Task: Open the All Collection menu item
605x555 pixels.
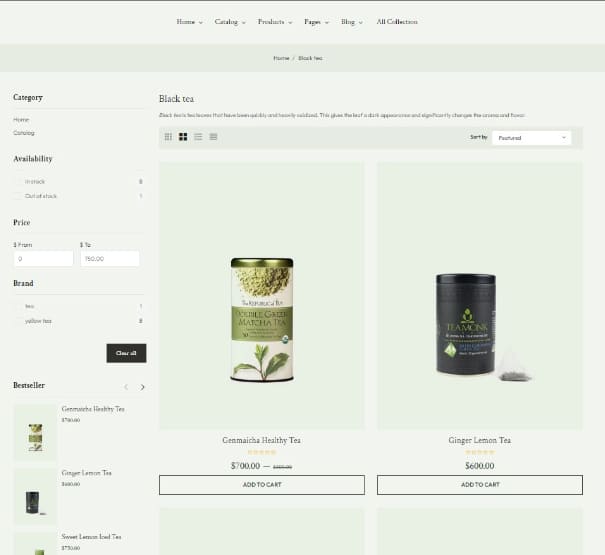Action: pos(397,22)
